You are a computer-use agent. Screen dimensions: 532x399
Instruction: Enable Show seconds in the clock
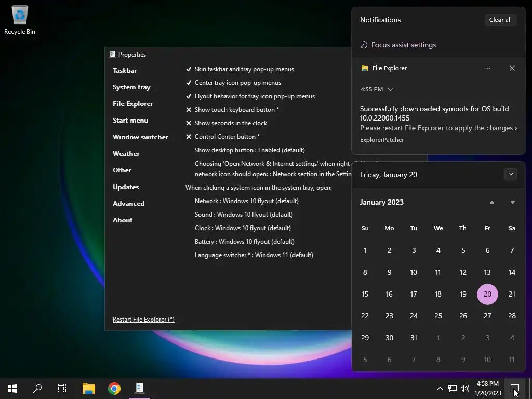click(227, 123)
